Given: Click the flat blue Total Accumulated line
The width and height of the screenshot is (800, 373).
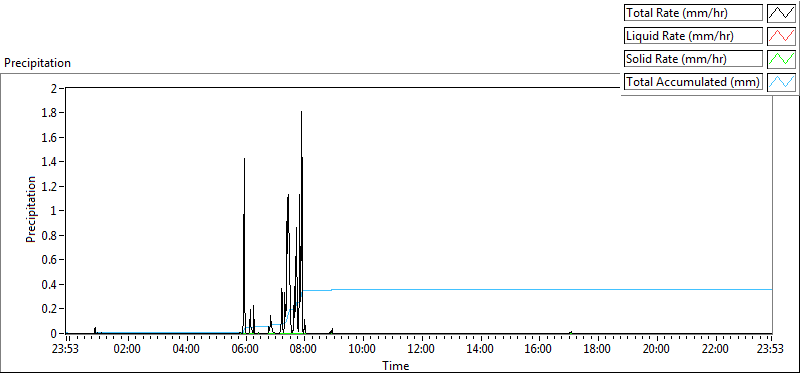Looking at the screenshot, I should click(x=551, y=289).
